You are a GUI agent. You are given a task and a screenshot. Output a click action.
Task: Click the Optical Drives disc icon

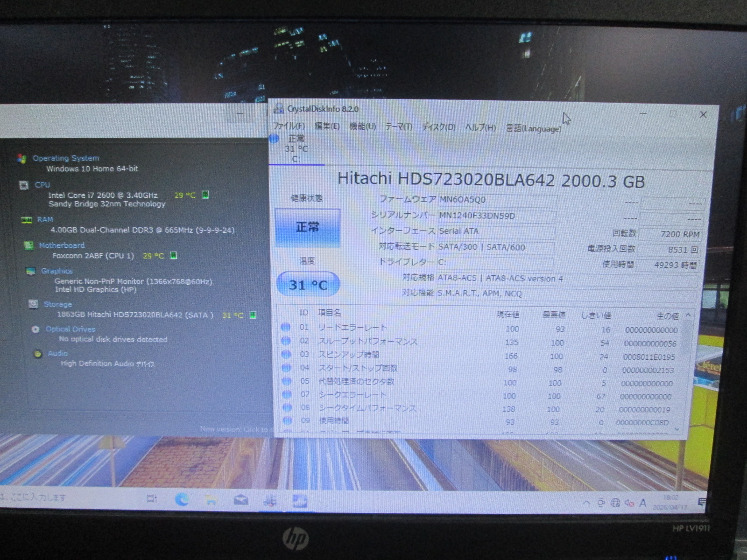point(35,329)
